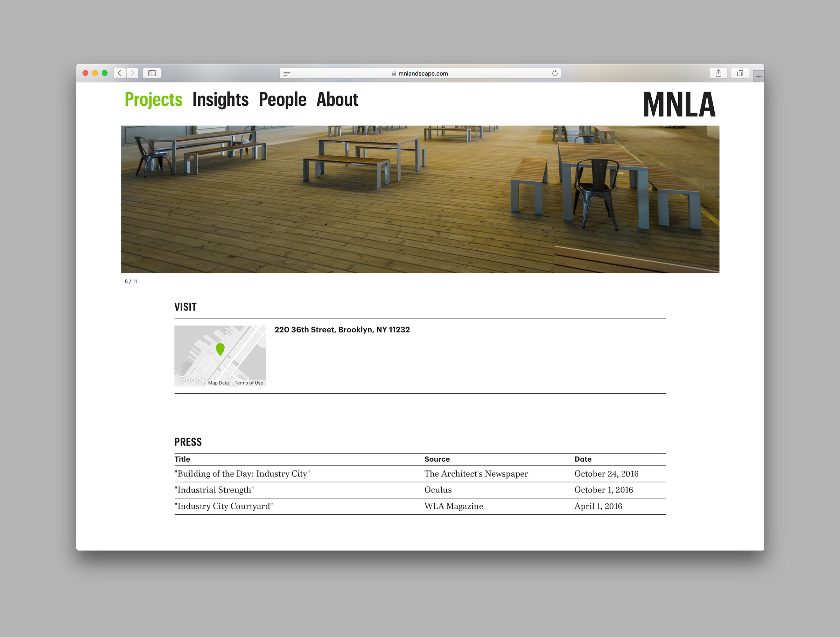Click the Safari back arrow button

pos(120,73)
